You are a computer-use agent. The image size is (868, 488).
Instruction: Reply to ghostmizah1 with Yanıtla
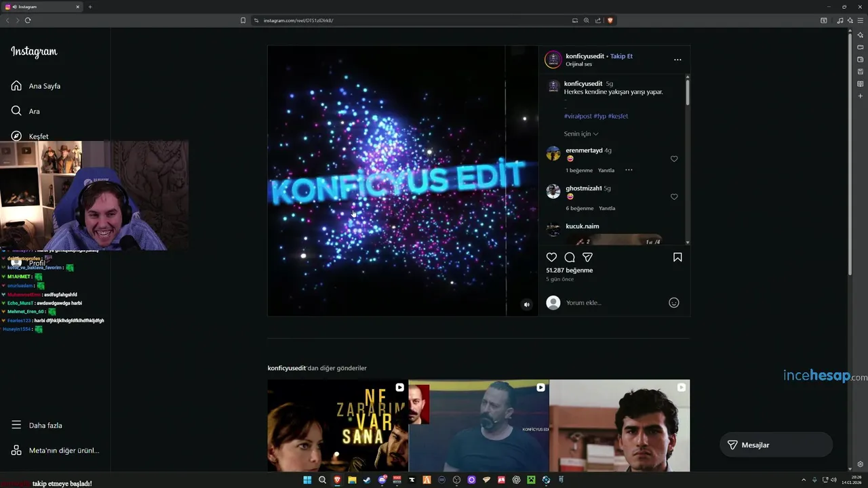pyautogui.click(x=607, y=209)
